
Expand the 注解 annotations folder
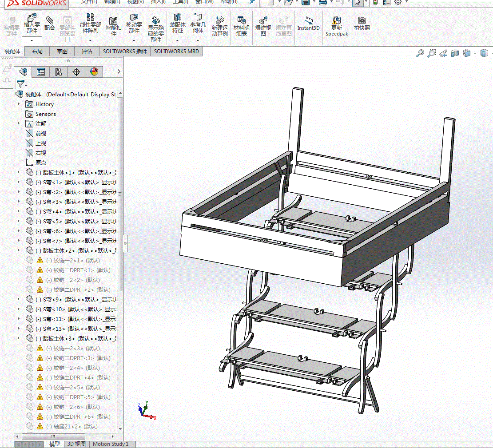19,123
